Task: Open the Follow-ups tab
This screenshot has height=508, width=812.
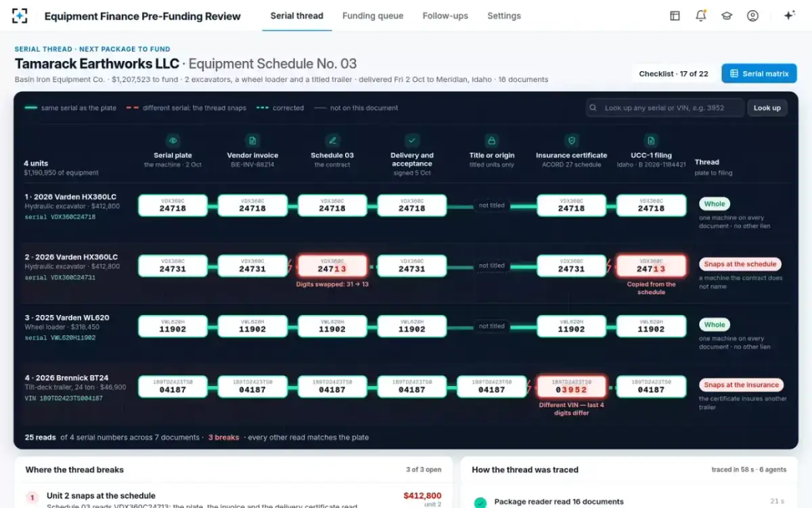Action: pos(445,16)
